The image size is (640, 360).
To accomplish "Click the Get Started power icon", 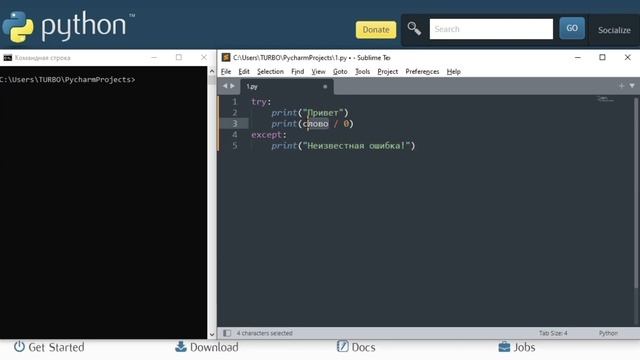I will (19, 347).
